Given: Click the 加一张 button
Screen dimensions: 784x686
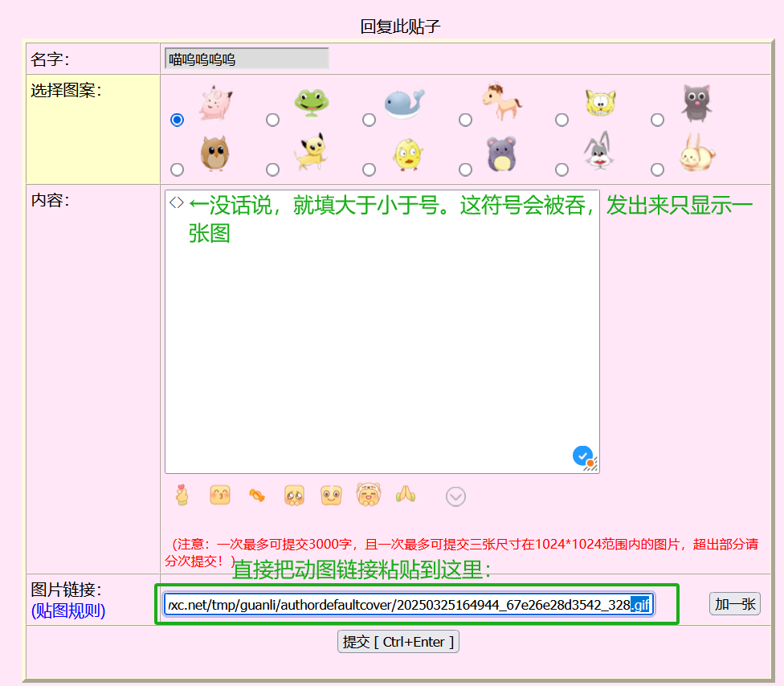Looking at the screenshot, I should point(734,604).
